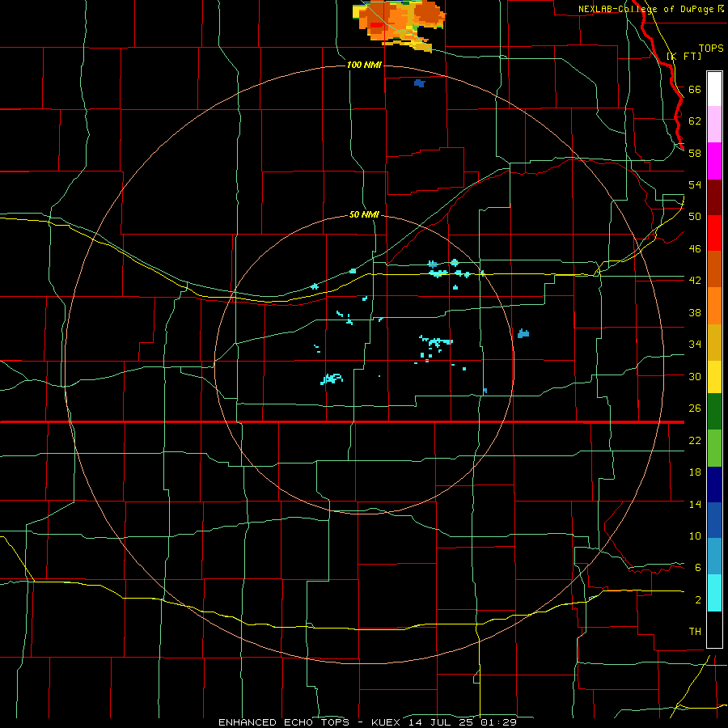The height and width of the screenshot is (728, 728).
Task: Click the 30 scale value
Action: pyautogui.click(x=695, y=376)
